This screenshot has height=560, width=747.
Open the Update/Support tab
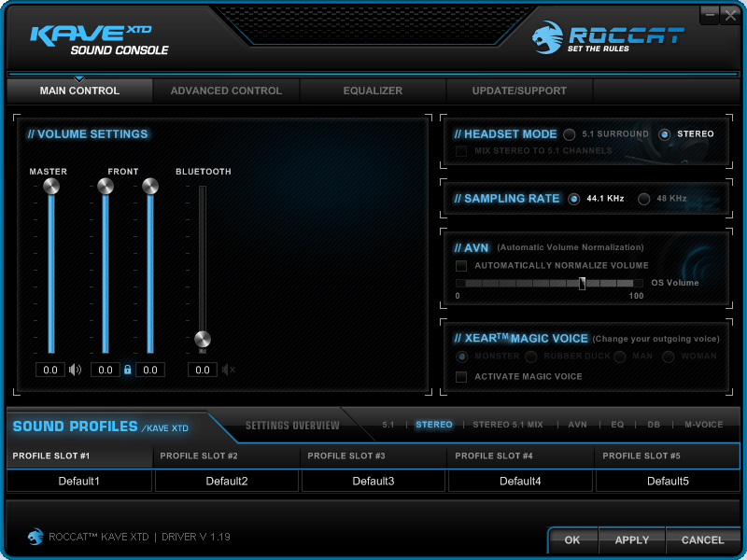(x=519, y=91)
